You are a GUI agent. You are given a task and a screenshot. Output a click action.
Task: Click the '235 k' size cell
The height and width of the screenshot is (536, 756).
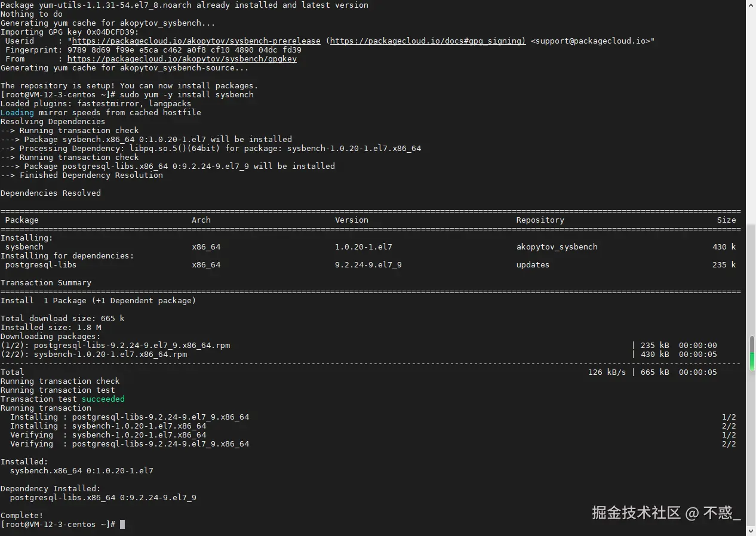point(724,265)
